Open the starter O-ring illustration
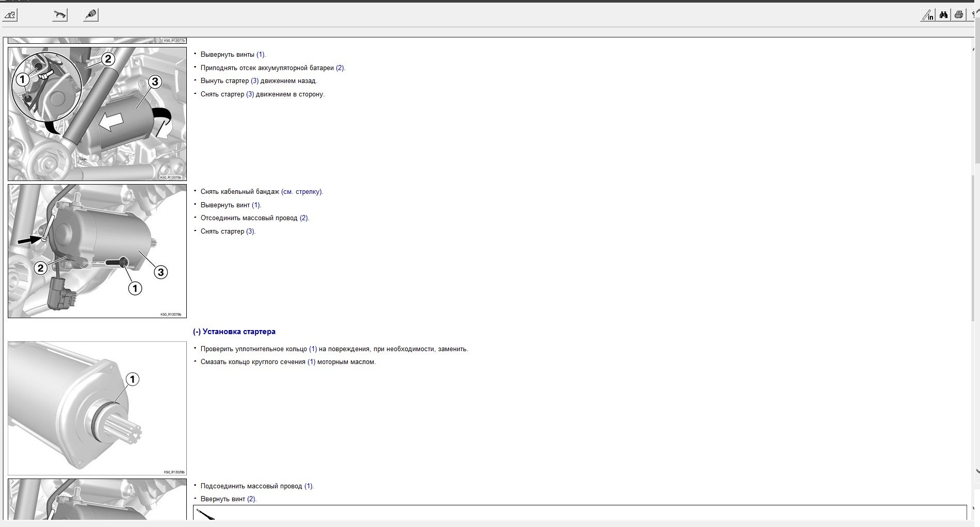The width and height of the screenshot is (980, 527). (x=97, y=408)
